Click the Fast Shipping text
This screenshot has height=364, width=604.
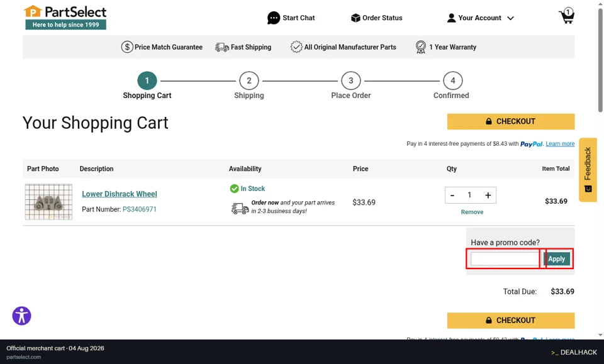[251, 47]
